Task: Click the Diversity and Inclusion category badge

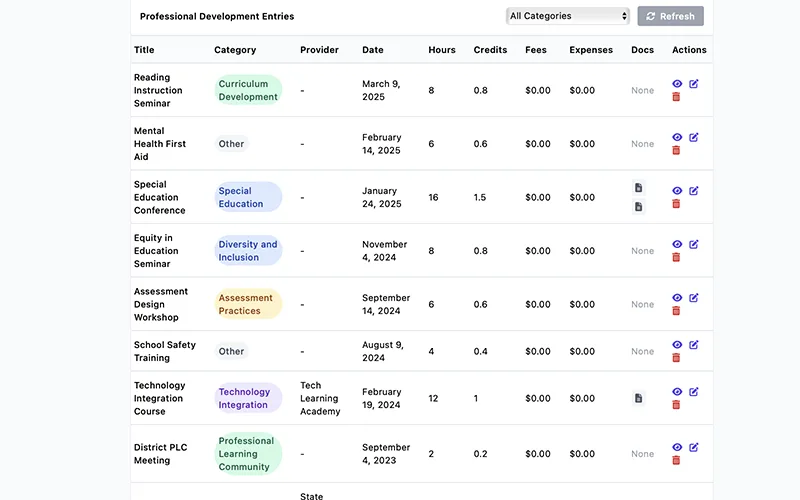Action: (248, 251)
